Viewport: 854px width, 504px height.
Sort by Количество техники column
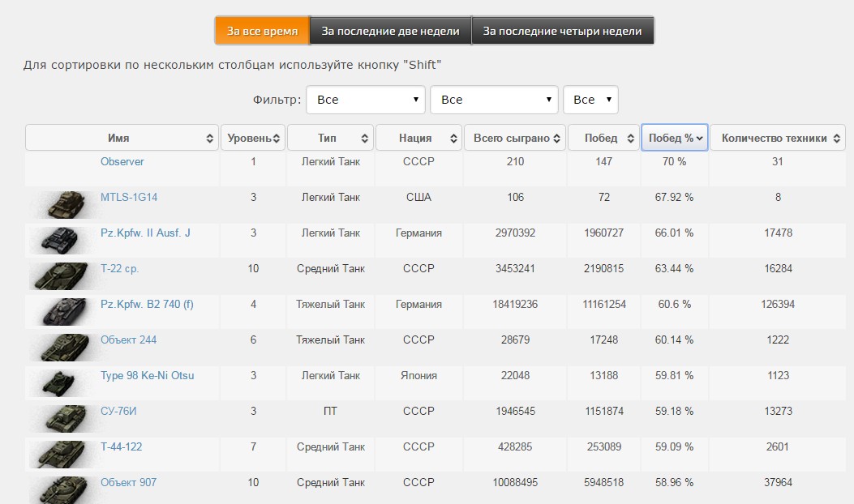[778, 138]
